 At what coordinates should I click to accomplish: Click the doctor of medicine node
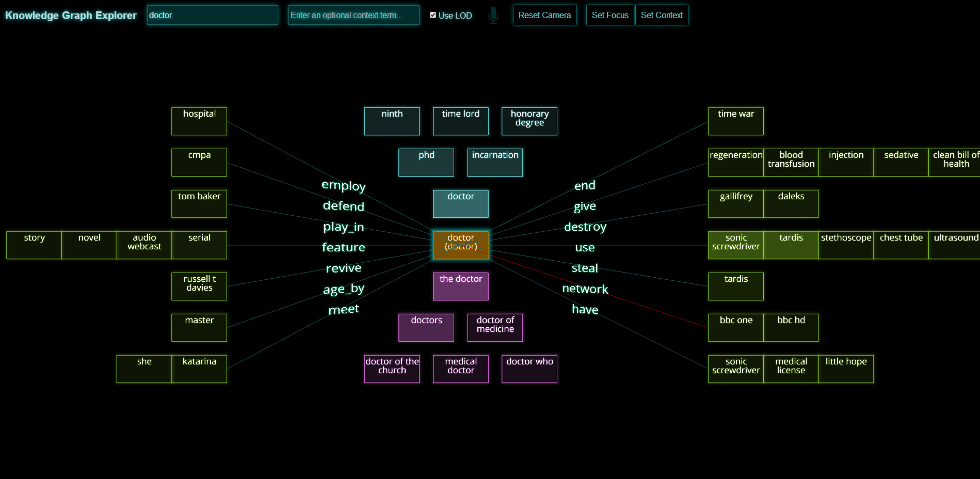click(495, 328)
